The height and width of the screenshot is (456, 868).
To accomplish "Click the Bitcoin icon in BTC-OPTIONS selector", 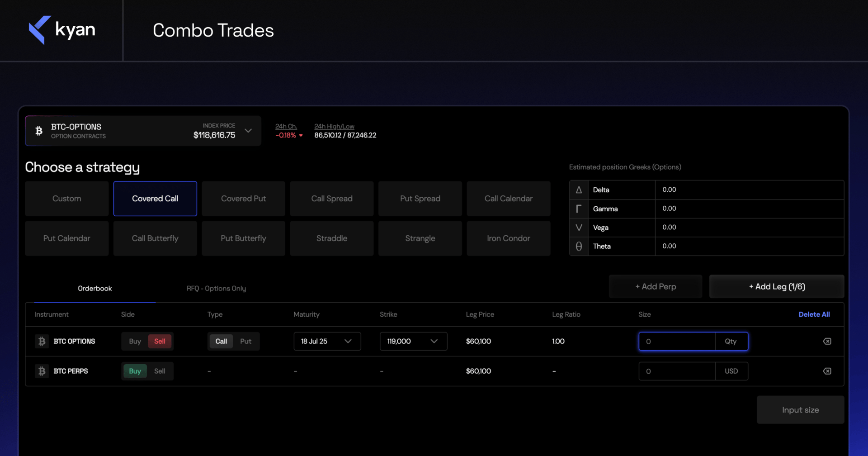I will click(39, 131).
